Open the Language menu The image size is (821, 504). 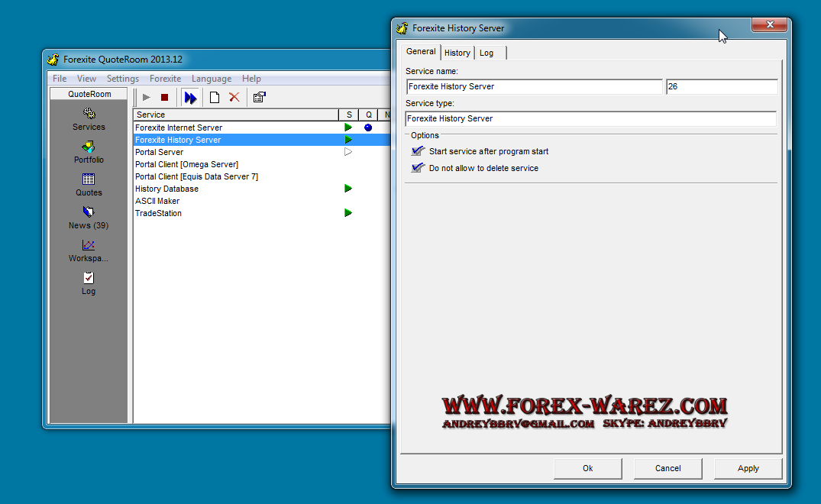[x=212, y=79]
